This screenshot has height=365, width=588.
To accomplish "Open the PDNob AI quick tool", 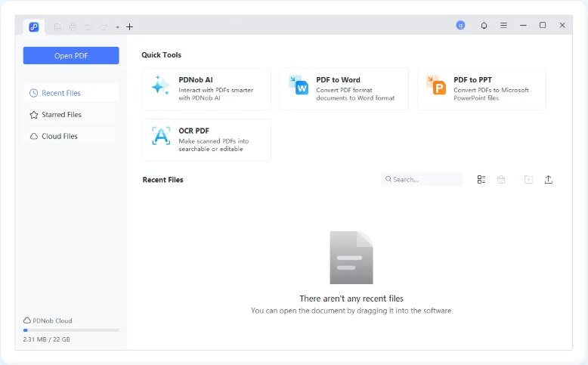I will (x=206, y=89).
